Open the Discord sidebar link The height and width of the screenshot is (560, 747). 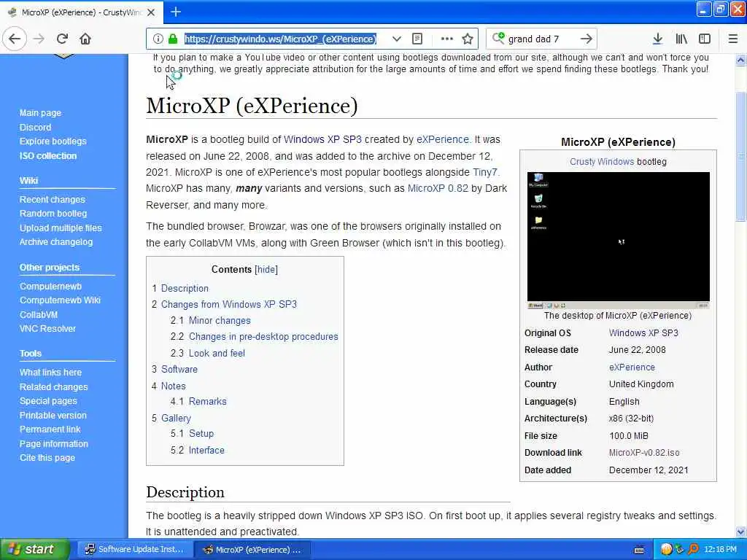(35, 127)
